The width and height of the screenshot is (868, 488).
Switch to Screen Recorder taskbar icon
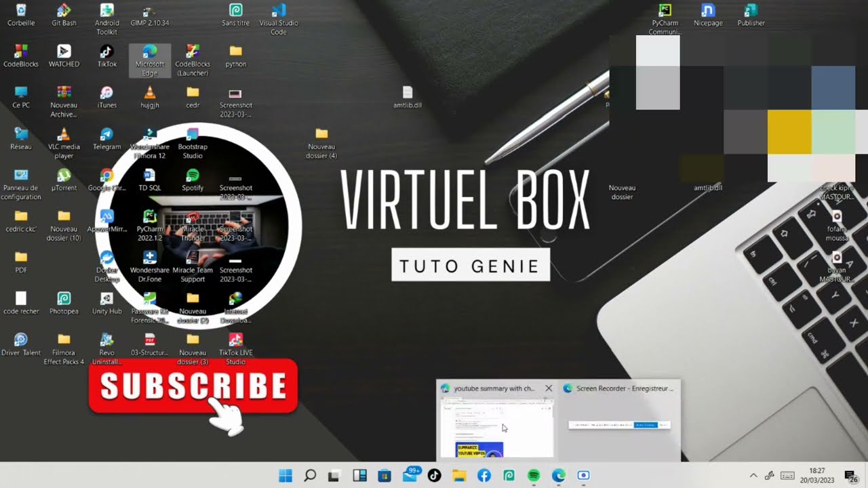(x=583, y=476)
